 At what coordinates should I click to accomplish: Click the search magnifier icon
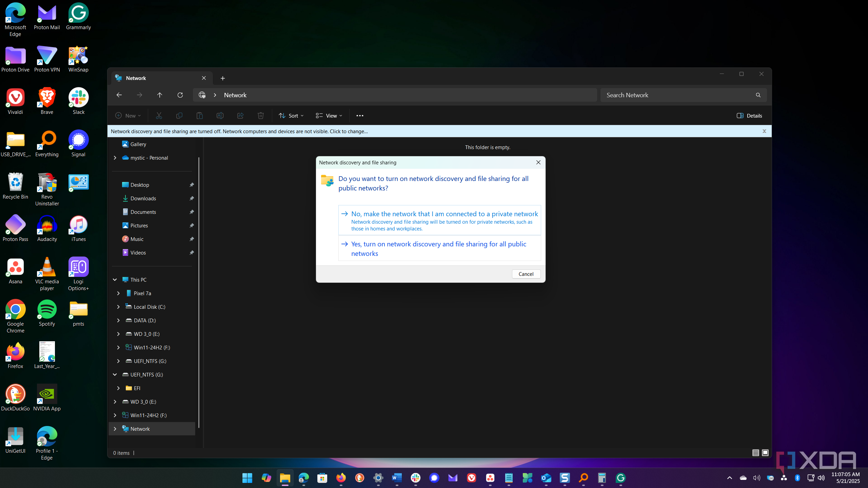758,95
